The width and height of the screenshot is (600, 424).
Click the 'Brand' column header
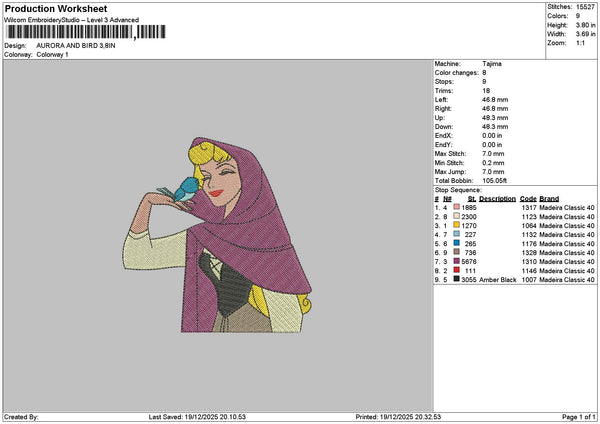point(549,199)
